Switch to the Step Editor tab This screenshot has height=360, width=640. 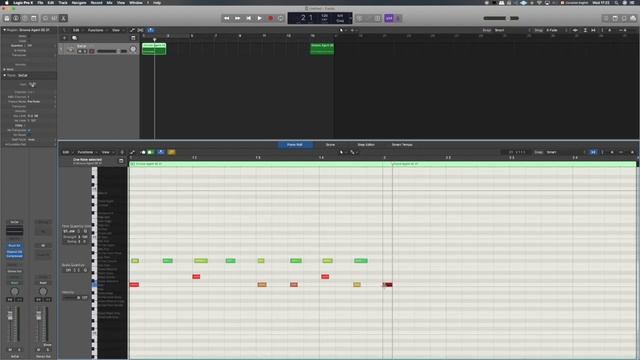coord(366,144)
